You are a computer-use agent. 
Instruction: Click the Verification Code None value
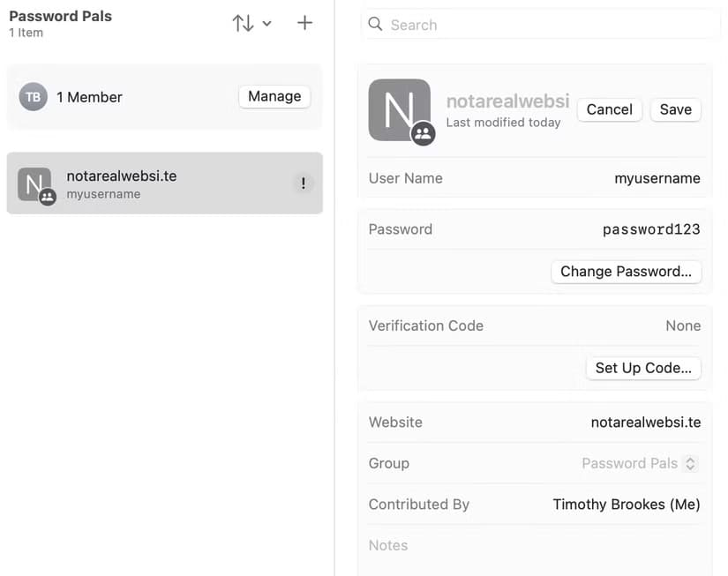tap(683, 325)
